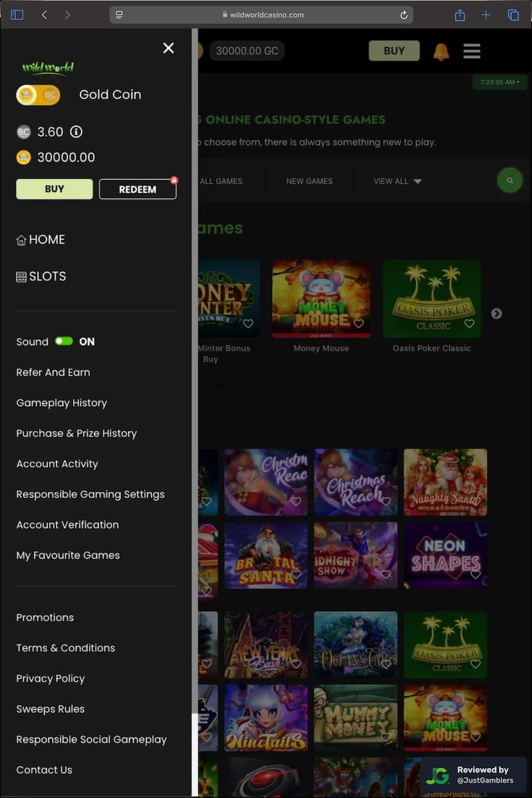532x798 pixels.
Task: Click the SC balance info icon
Action: tap(76, 132)
